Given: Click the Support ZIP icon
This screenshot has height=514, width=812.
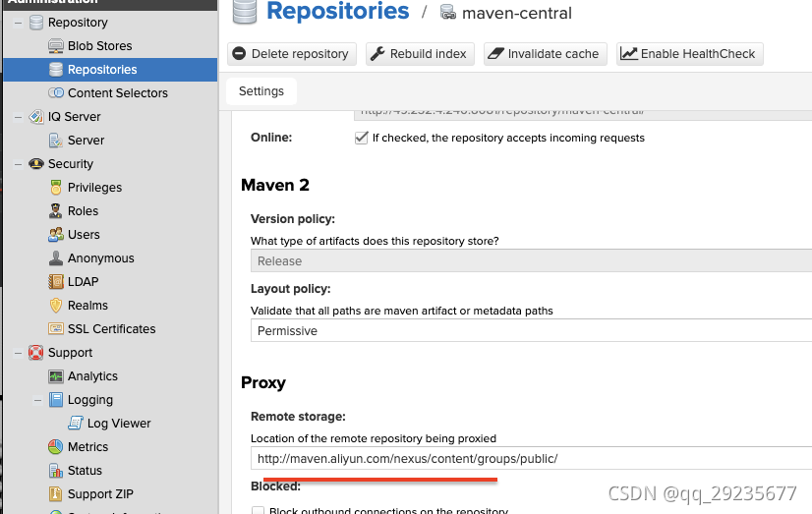Looking at the screenshot, I should (x=56, y=493).
